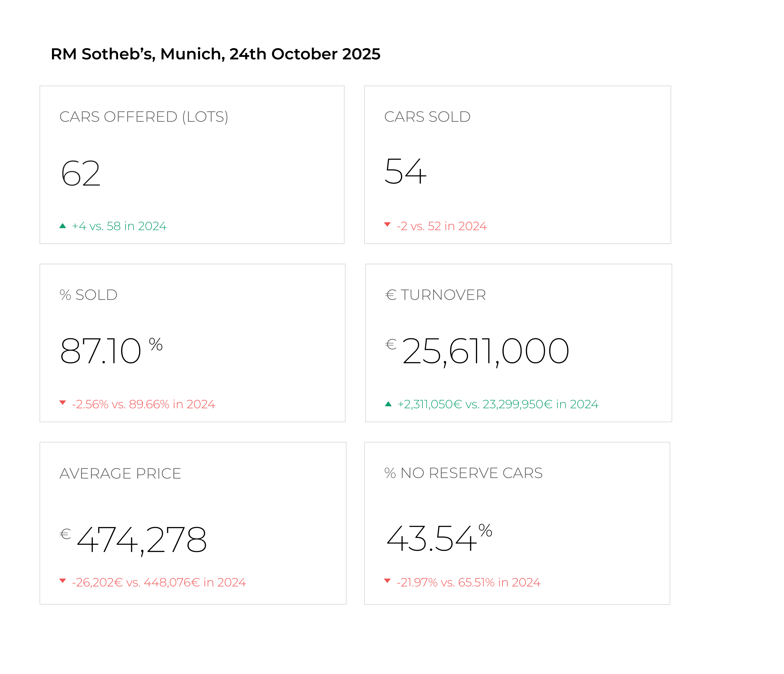Click the CARS OFFERED (LOTS) label
This screenshot has width=784, height=674.
(144, 117)
